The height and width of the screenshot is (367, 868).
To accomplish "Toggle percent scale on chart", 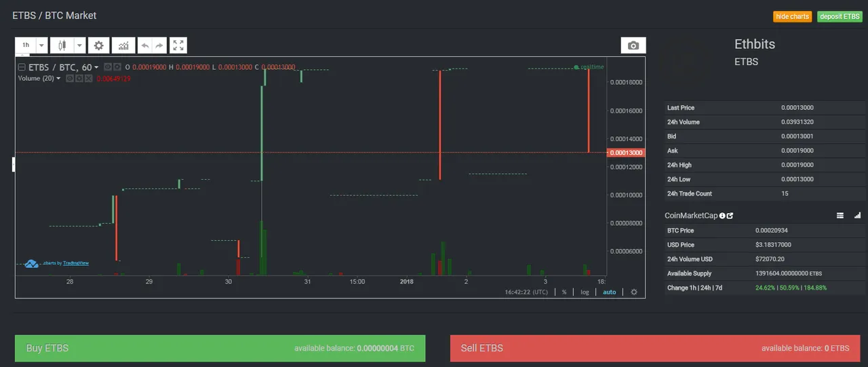I will (564, 292).
